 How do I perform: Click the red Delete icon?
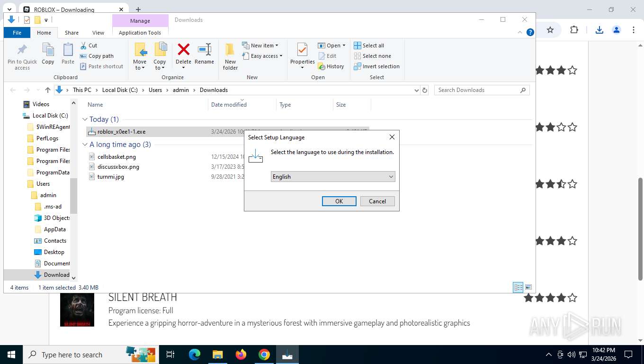[184, 49]
